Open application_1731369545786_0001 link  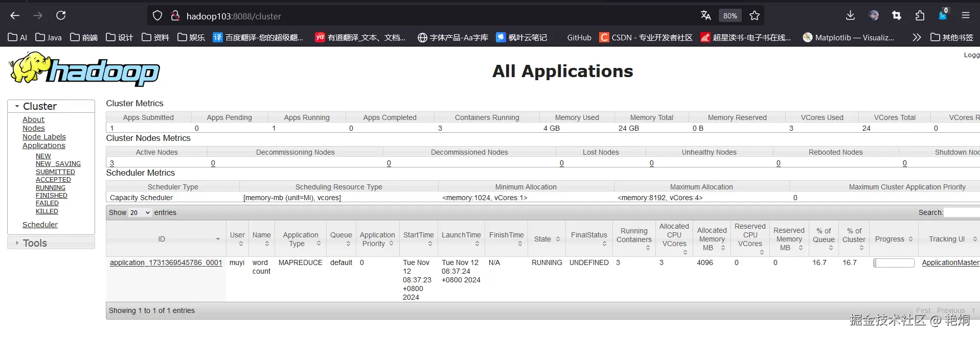(x=166, y=262)
